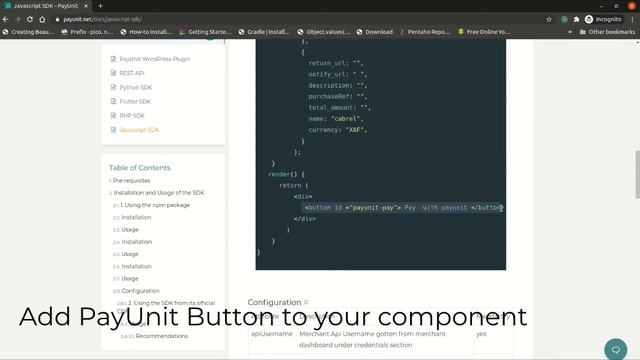Click document icon beside PayUnit WordPress Plugin
640x360 pixels.
[x=113, y=59]
